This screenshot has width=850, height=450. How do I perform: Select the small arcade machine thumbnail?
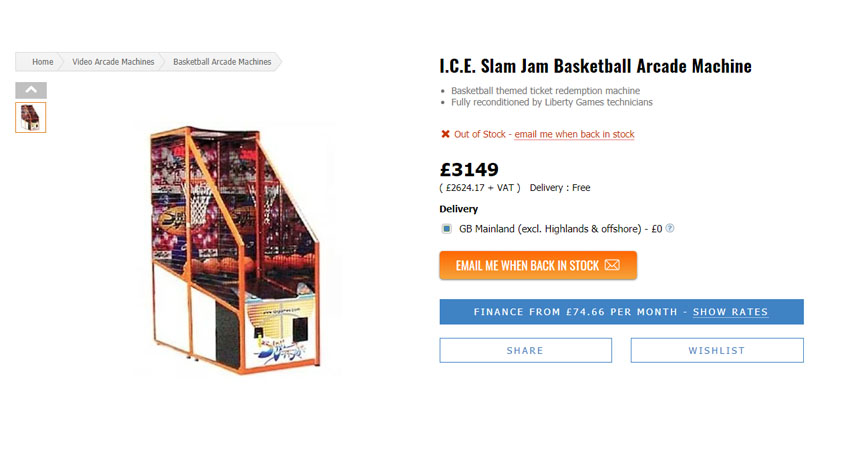[31, 117]
